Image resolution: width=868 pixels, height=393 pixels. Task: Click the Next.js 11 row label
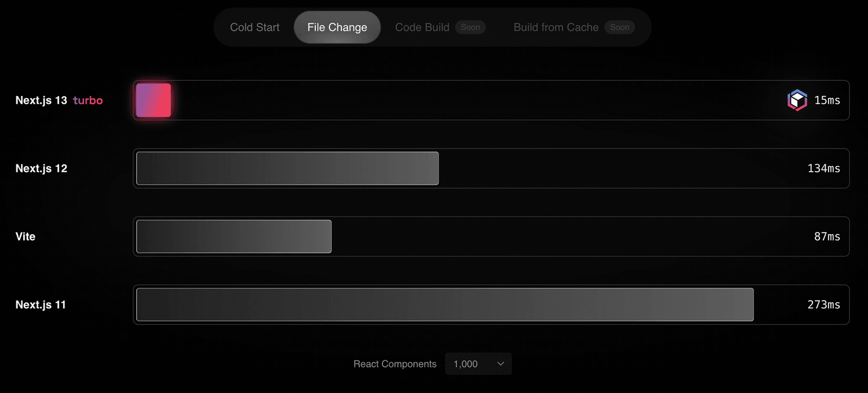[x=41, y=305]
